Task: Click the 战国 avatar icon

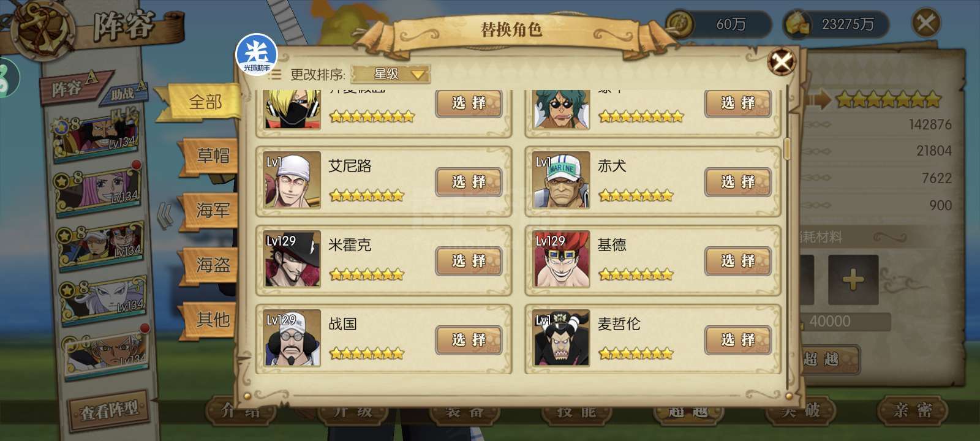Action: pos(292,338)
